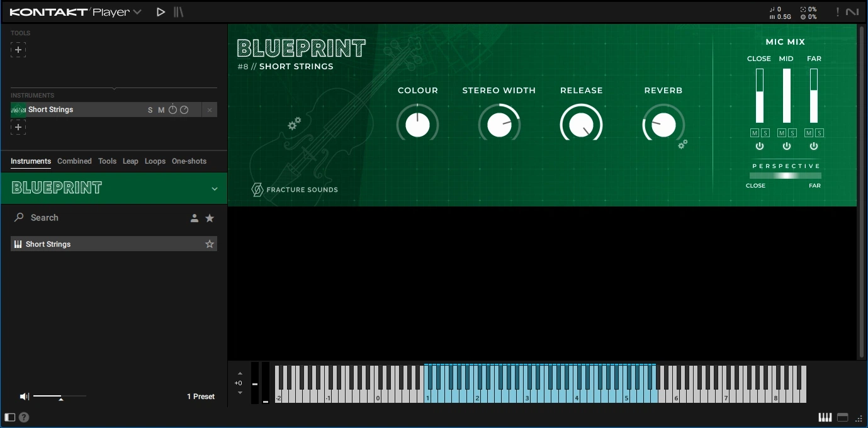The width and height of the screenshot is (868, 428).
Task: Click the piano icon on the Short Strings preset
Action: 18,244
